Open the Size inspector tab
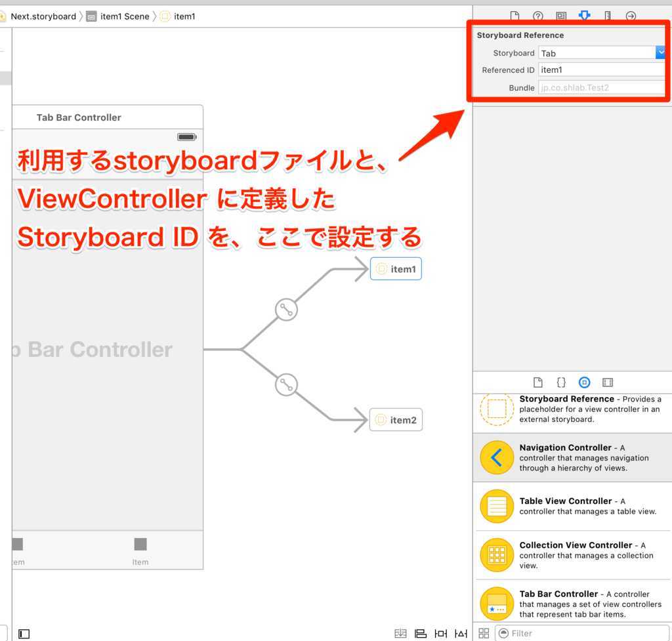This screenshot has width=672, height=641. 608,16
